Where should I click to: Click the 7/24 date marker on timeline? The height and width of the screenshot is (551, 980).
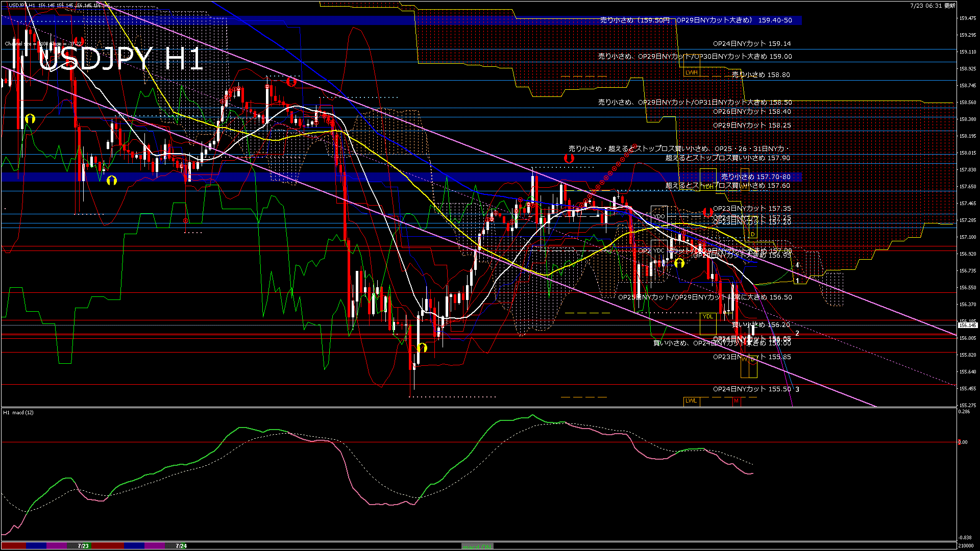181,546
